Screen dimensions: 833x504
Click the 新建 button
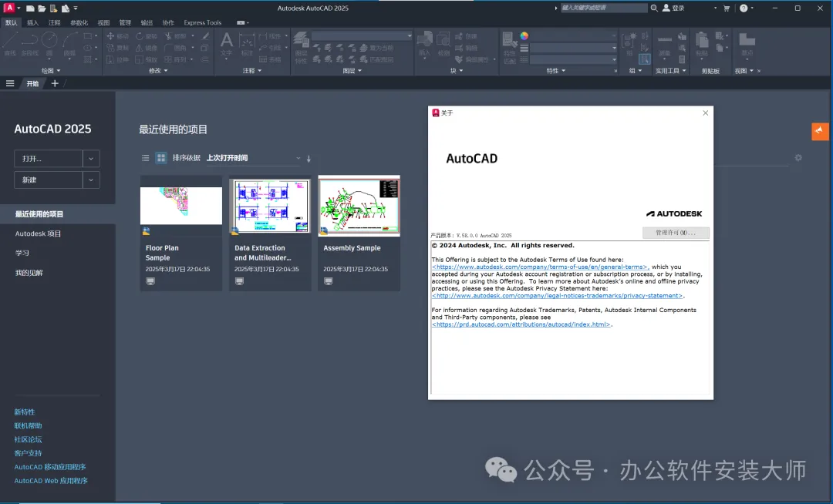(x=49, y=180)
